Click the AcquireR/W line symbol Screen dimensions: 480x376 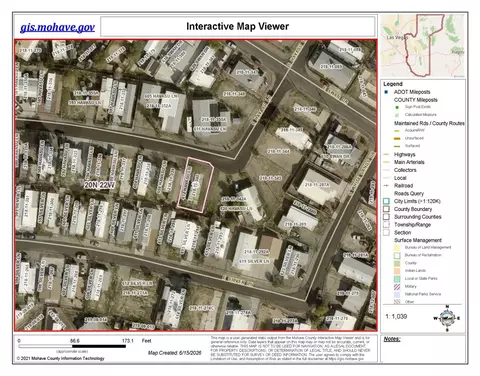pyautogui.click(x=397, y=131)
